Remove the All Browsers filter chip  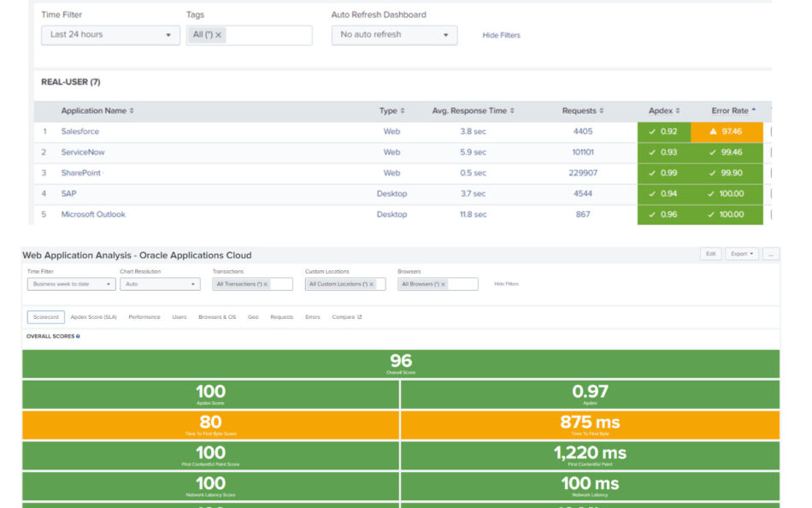pyautogui.click(x=443, y=284)
